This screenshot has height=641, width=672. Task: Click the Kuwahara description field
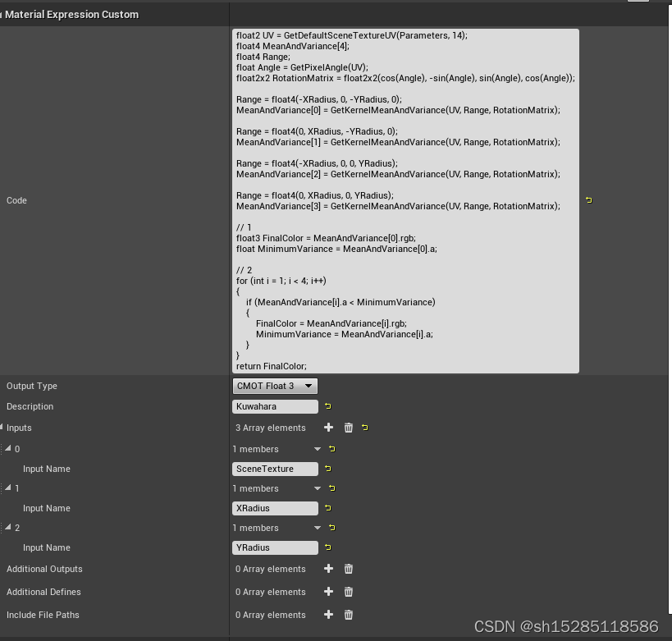(275, 406)
